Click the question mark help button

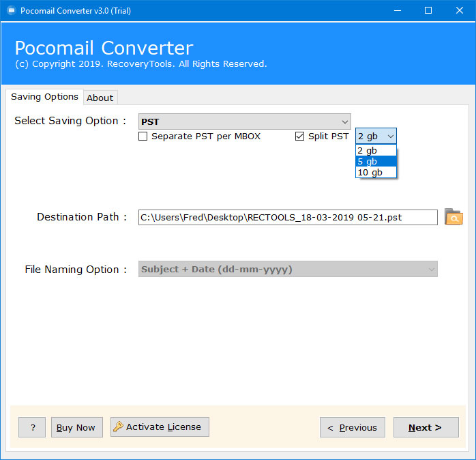[x=32, y=427]
